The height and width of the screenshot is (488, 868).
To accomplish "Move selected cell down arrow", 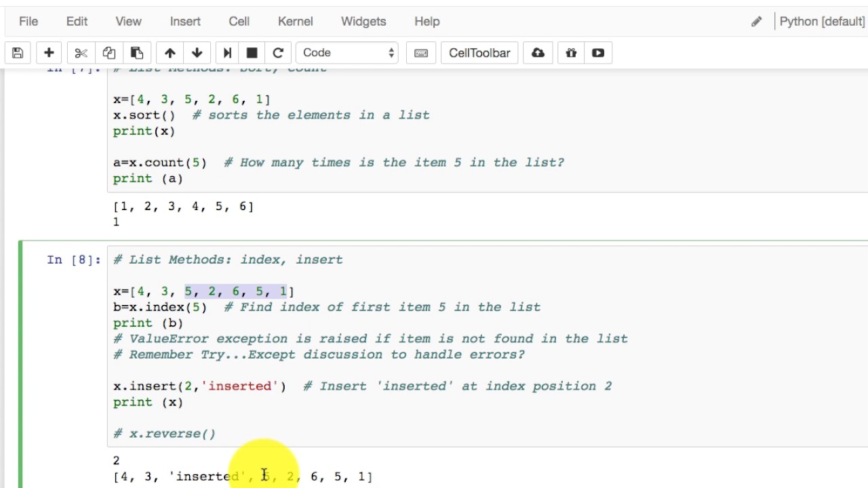I will coord(197,53).
